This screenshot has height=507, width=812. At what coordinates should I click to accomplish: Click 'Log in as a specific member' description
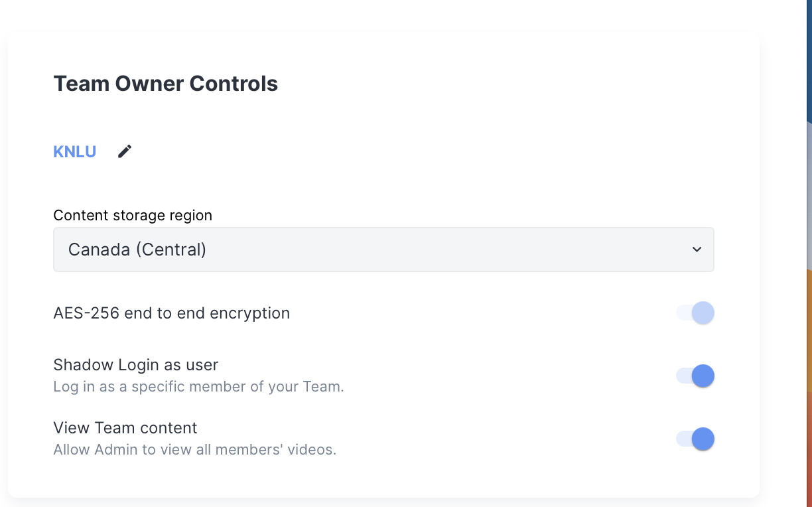click(198, 386)
